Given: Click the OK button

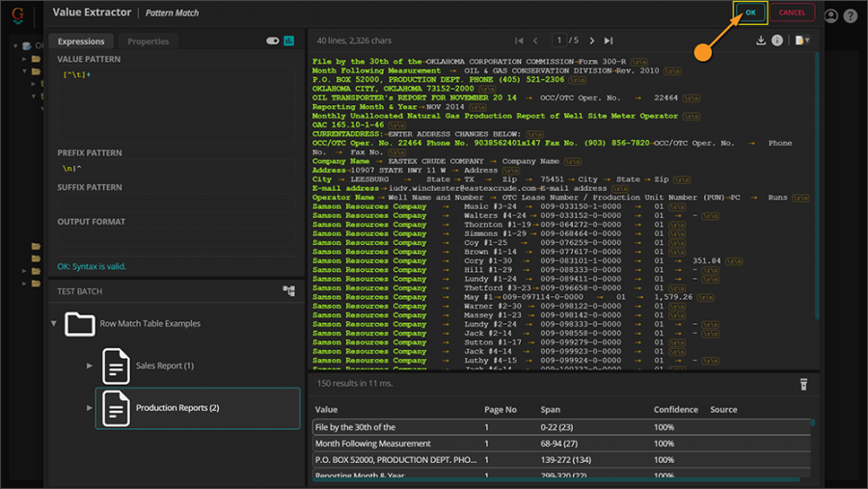Looking at the screenshot, I should (x=749, y=13).
